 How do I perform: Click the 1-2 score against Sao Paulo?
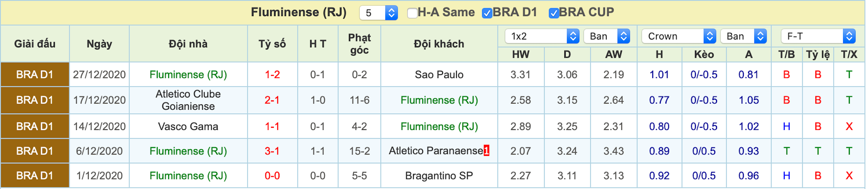pyautogui.click(x=272, y=75)
